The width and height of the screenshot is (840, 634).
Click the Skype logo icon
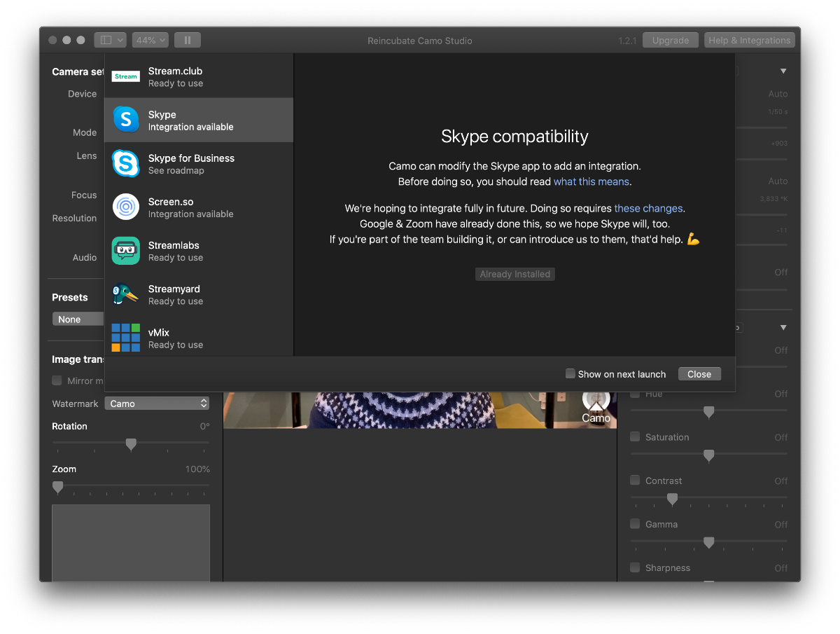(126, 120)
